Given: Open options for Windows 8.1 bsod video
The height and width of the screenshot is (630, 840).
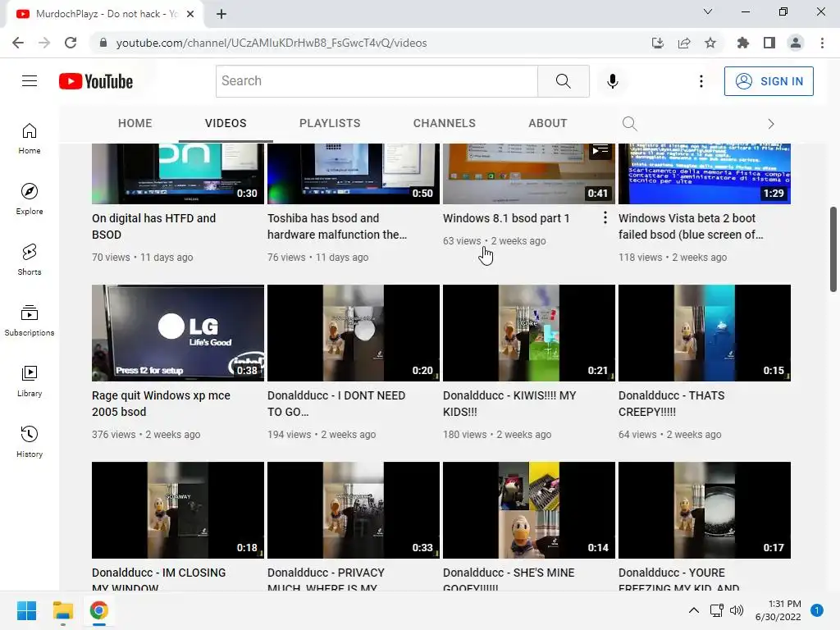Looking at the screenshot, I should (x=605, y=217).
